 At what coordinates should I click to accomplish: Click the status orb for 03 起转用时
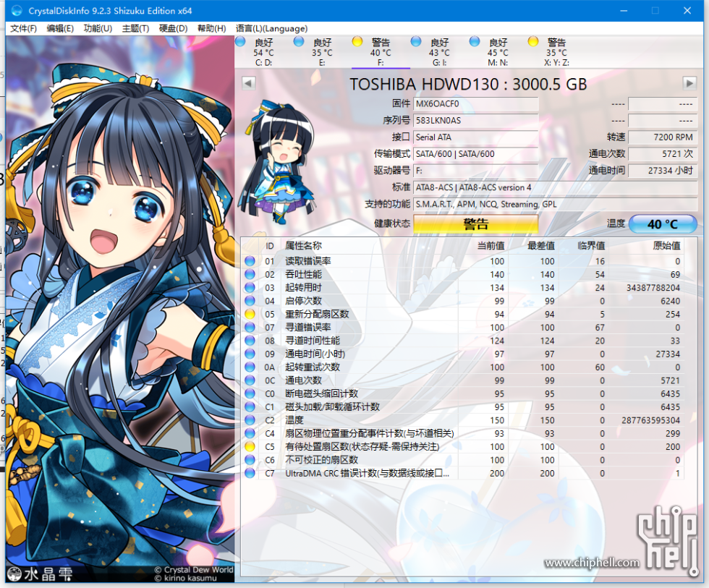click(x=250, y=287)
